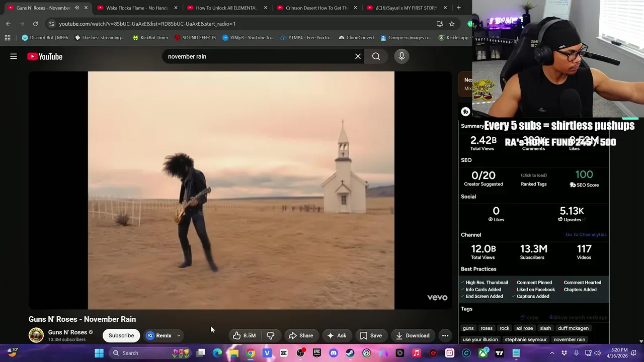
Task: Clear the november rain search text
Action: pos(358,56)
